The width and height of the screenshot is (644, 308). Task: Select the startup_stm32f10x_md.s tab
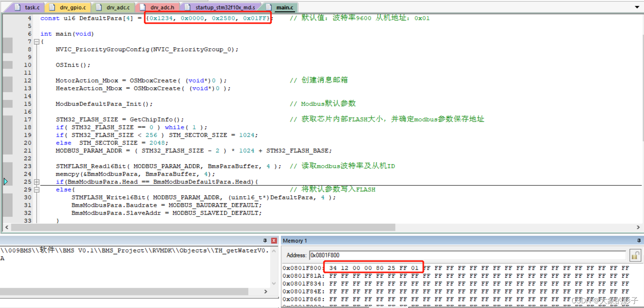tap(221, 7)
